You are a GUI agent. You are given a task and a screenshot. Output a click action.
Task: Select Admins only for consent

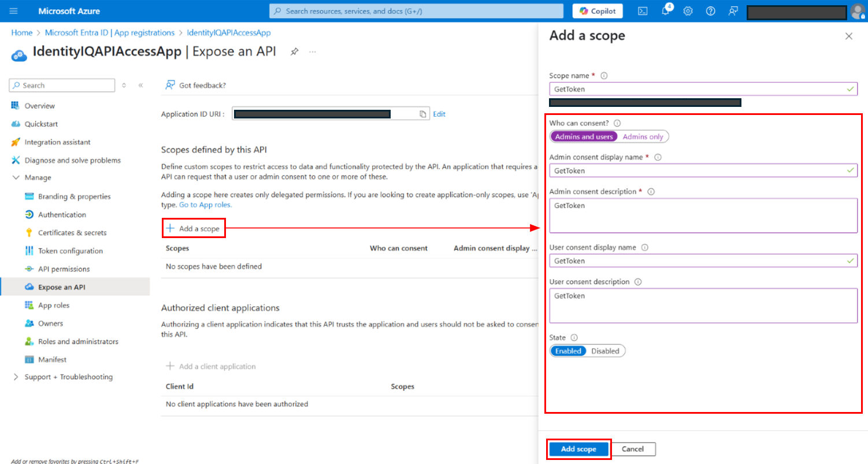[643, 137]
